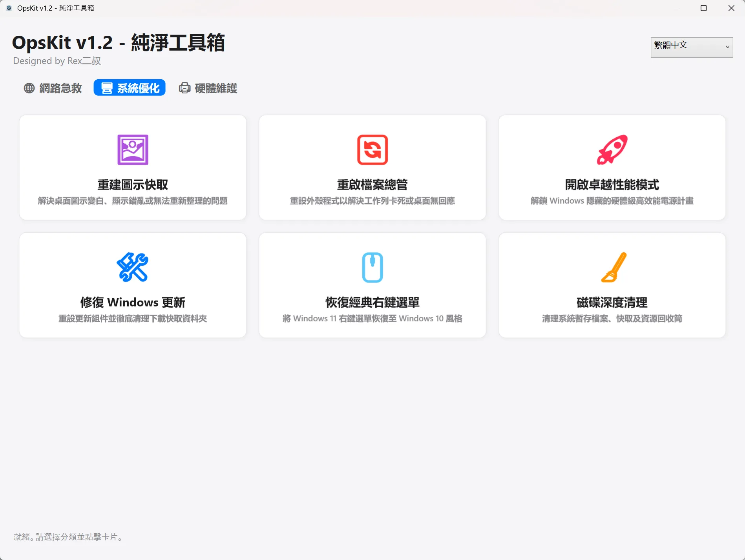Click the OpsKit shield icon in title bar
This screenshot has height=560, width=745.
pos(9,8)
